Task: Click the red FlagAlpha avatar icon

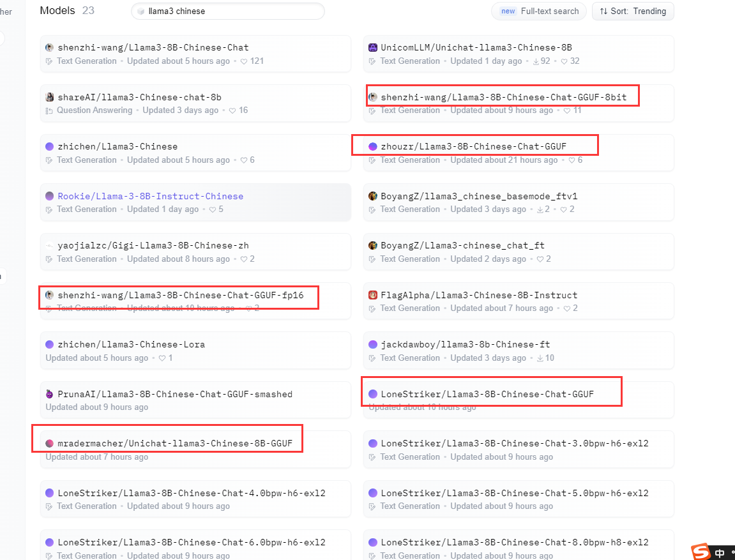Action: click(x=373, y=295)
